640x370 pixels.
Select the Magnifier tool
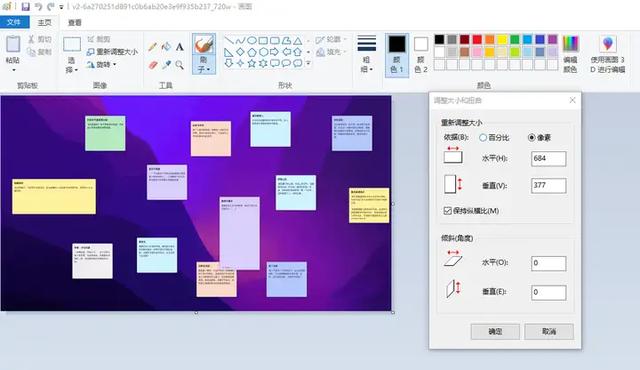click(x=180, y=65)
